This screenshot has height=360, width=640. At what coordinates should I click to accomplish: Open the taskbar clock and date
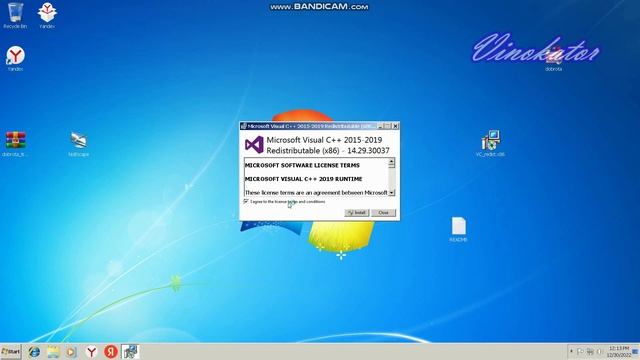pos(619,351)
